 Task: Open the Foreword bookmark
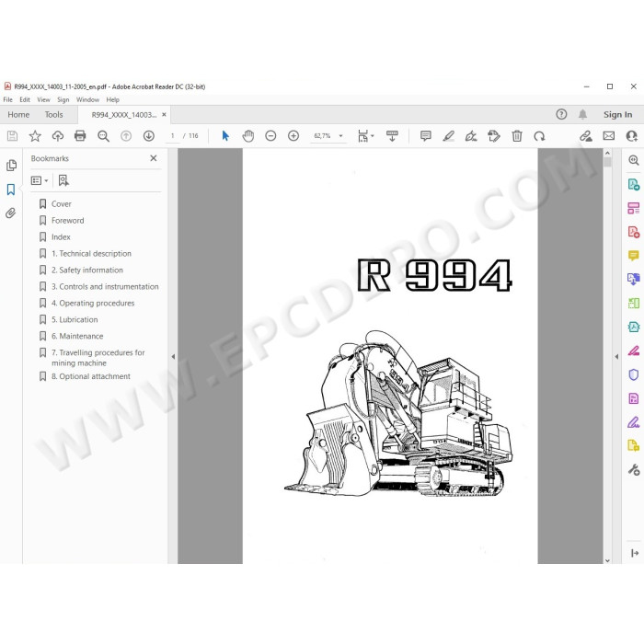(x=68, y=221)
